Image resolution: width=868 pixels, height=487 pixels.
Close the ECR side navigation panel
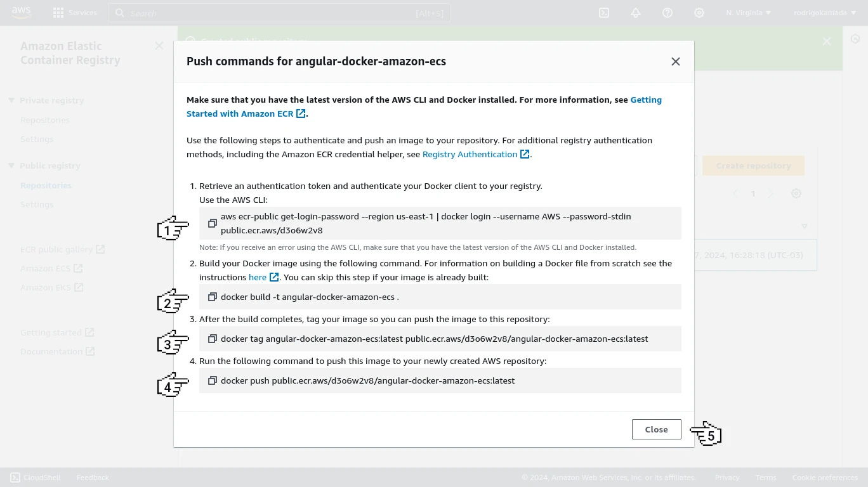(x=159, y=46)
